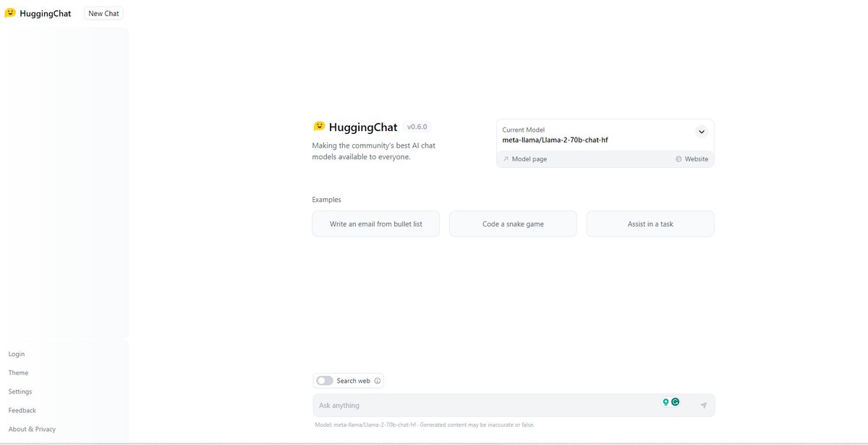Select the 'Code a snake game' example
Viewport: 868px width, 445px height.
(513, 224)
